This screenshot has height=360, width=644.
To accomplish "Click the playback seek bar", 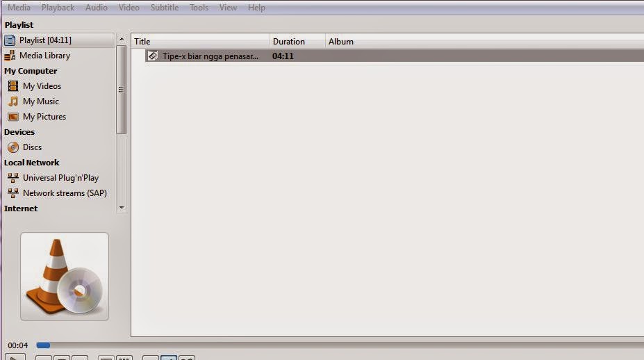I will click(x=340, y=345).
